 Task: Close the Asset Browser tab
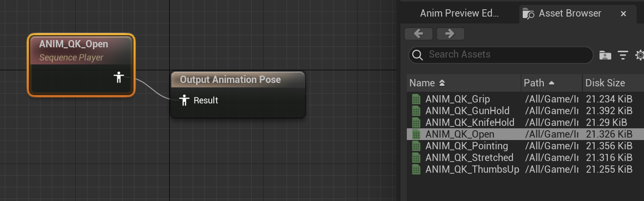623,14
